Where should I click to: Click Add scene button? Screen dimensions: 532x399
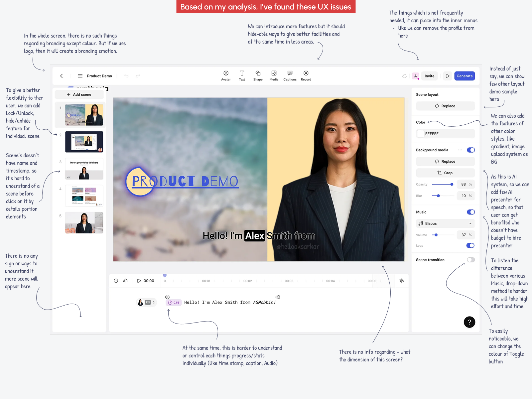(x=79, y=94)
